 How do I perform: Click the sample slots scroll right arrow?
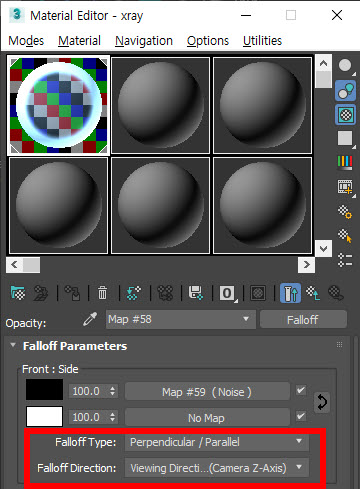click(306, 265)
